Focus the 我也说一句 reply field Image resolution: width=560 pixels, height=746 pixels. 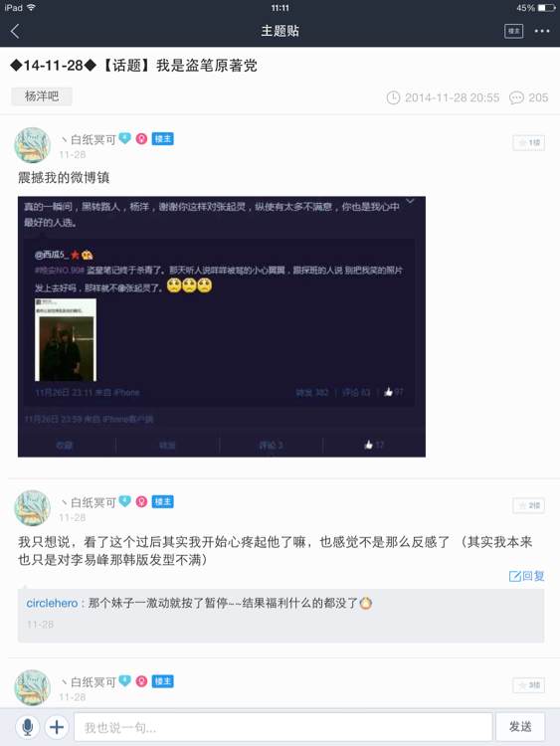(x=283, y=727)
